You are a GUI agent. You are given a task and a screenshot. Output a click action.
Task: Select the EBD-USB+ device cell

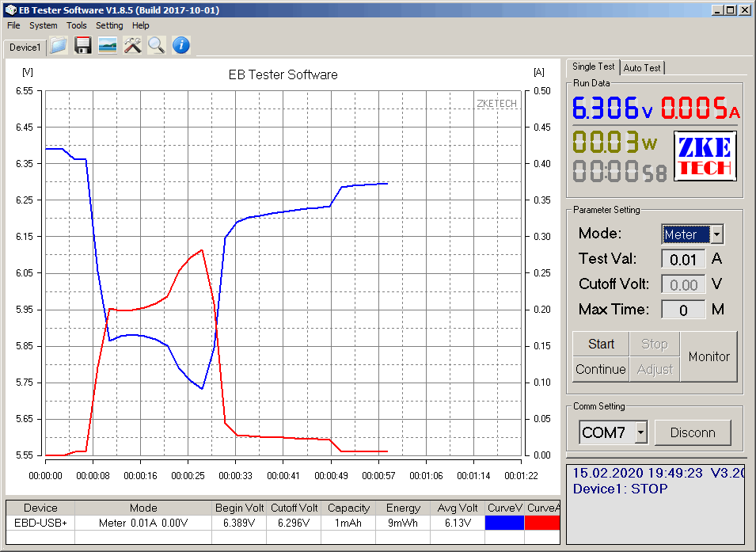(40, 523)
